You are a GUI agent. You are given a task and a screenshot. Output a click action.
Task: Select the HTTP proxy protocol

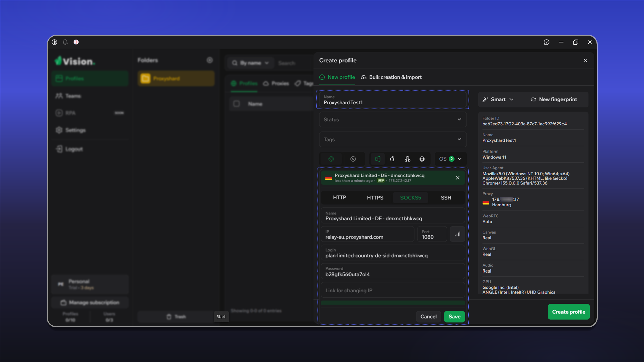(339, 198)
